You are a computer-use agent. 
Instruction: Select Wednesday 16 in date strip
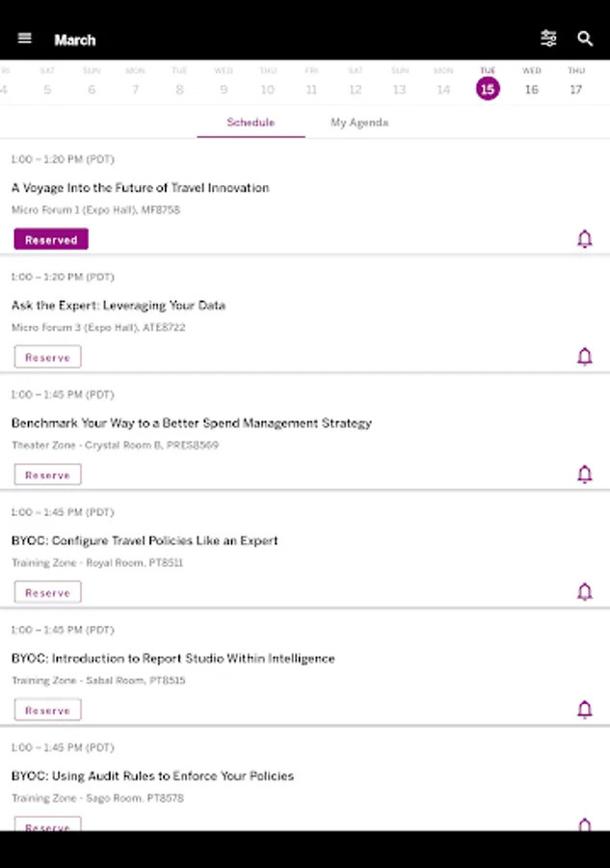531,83
